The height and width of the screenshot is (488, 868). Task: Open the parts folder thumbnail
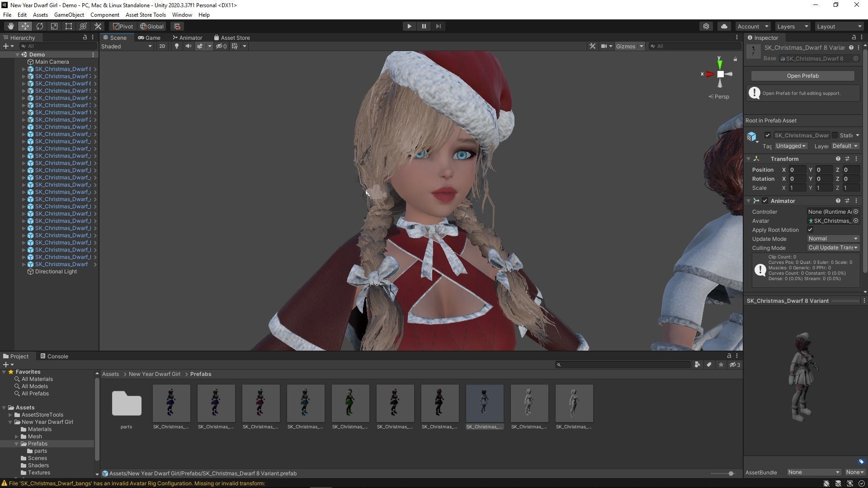(126, 404)
